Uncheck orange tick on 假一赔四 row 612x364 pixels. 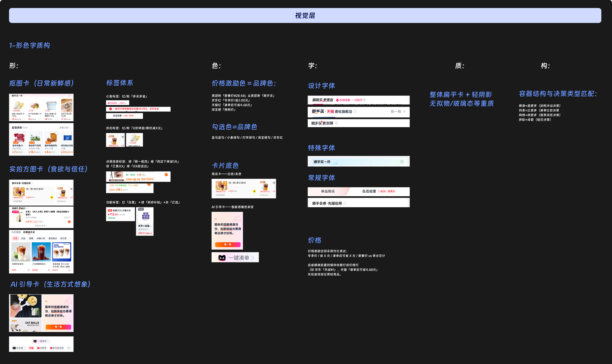tap(166, 175)
